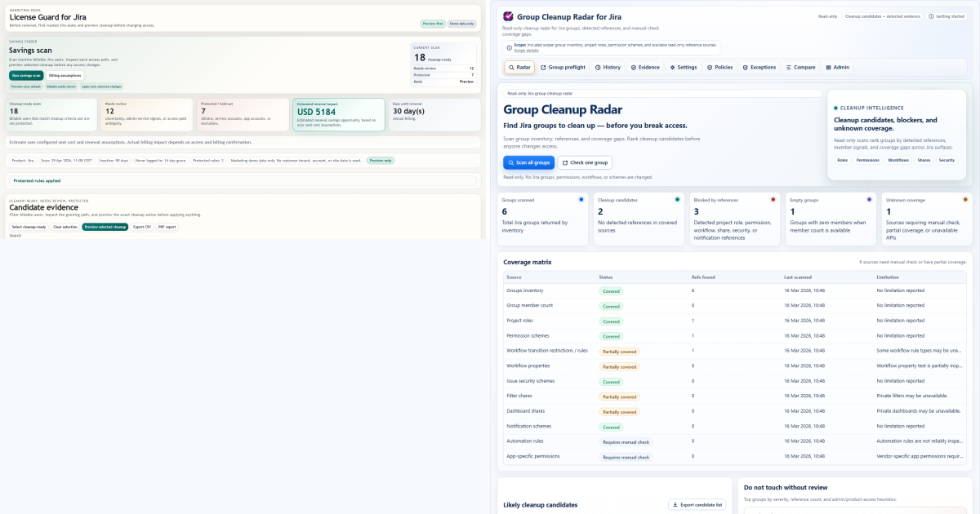The width and height of the screenshot is (980, 514).
Task: Click the Group Cleanup Radar app logo icon
Action: click(508, 16)
